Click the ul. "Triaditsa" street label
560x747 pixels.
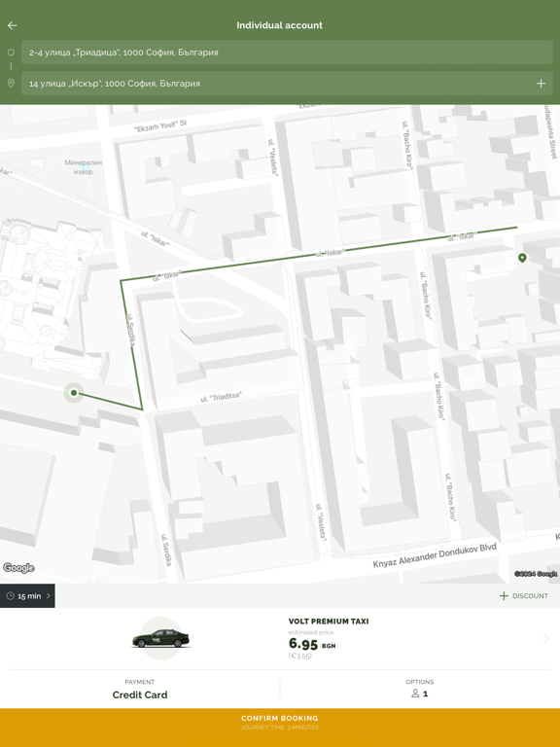221,397
